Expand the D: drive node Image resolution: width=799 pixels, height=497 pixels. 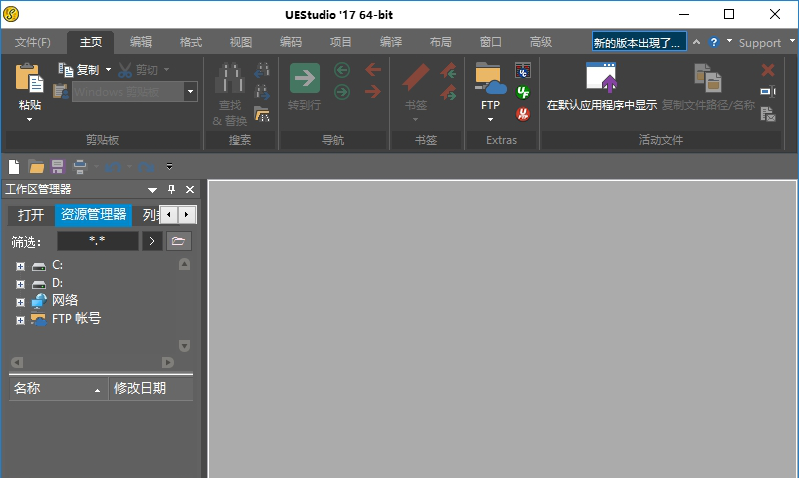pyautogui.click(x=20, y=284)
